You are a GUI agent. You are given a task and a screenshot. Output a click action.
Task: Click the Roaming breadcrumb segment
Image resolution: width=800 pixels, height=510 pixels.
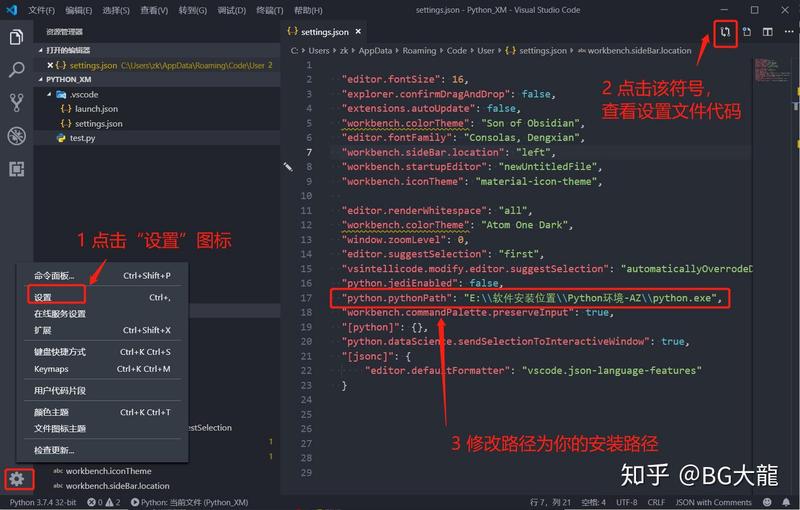(x=419, y=50)
